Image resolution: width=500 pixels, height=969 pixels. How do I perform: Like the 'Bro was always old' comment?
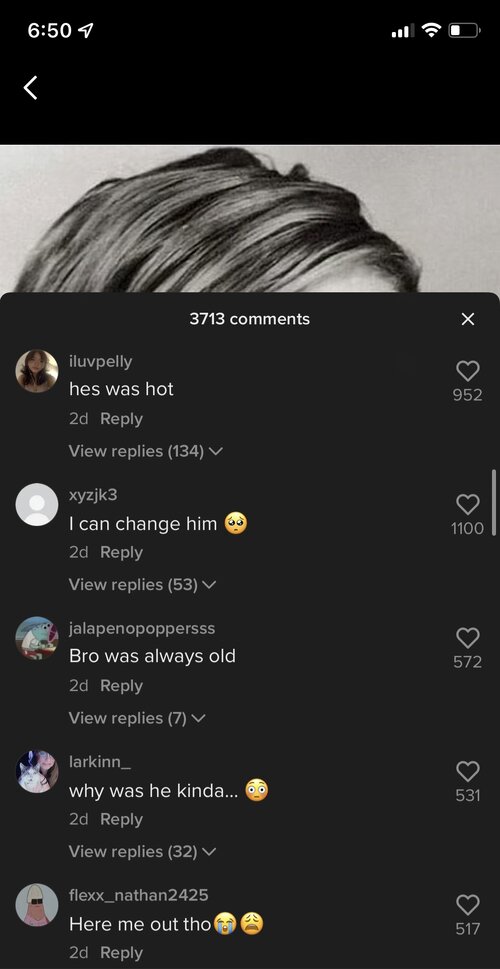pyautogui.click(x=468, y=637)
